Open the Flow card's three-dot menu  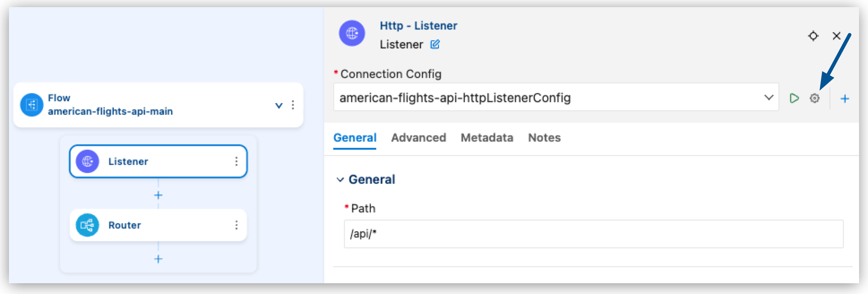(293, 105)
